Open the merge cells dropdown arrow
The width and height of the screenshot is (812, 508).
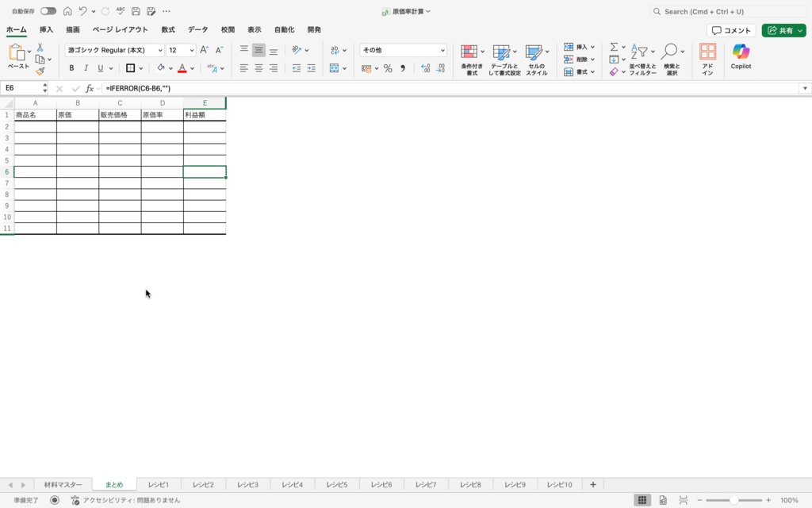pyautogui.click(x=344, y=68)
